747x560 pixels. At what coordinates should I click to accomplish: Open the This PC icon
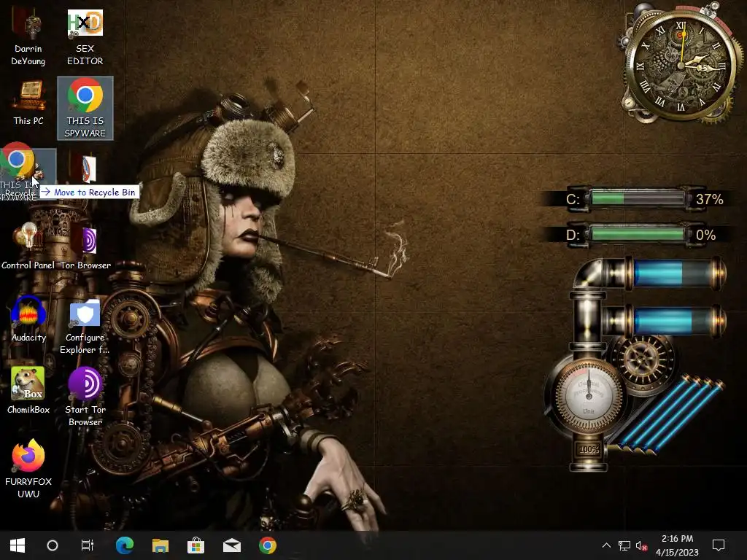pos(28,104)
